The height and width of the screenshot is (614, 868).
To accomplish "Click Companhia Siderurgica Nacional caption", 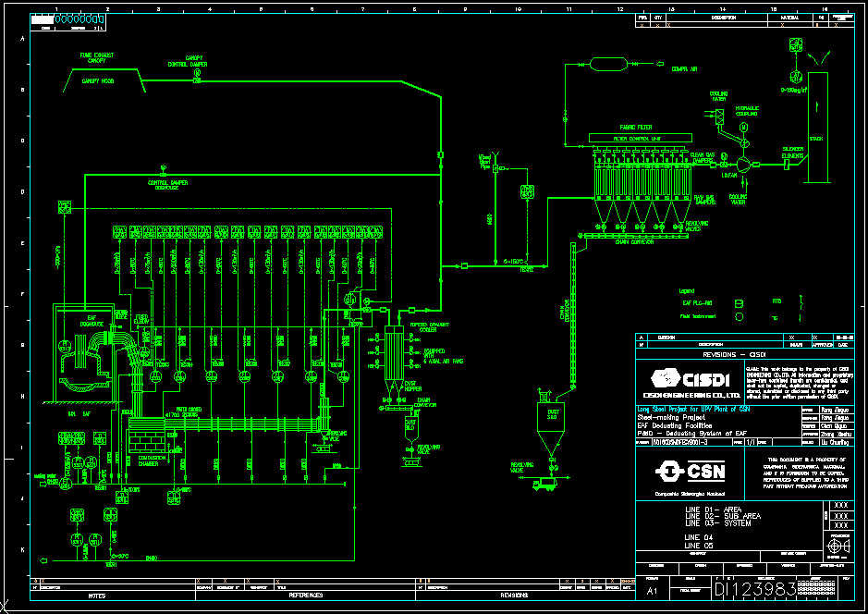I will click(x=690, y=494).
